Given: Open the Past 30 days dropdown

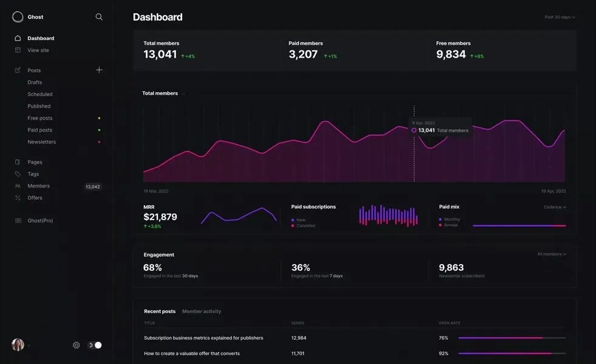Looking at the screenshot, I should [559, 17].
